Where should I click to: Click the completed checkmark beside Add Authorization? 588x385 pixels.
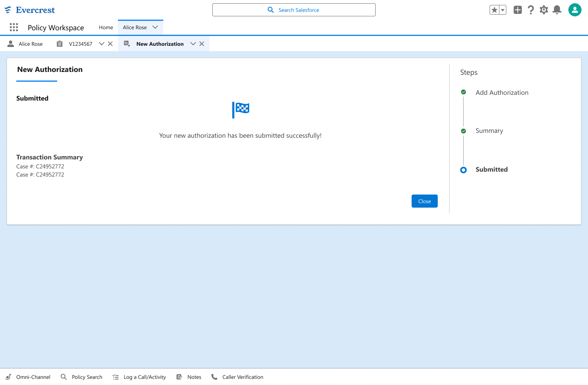click(x=463, y=92)
